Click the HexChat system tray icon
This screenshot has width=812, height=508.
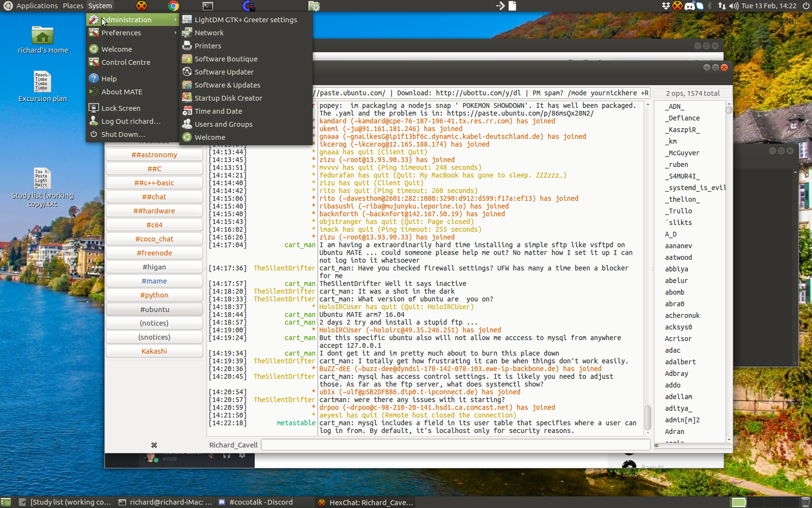[x=678, y=6]
